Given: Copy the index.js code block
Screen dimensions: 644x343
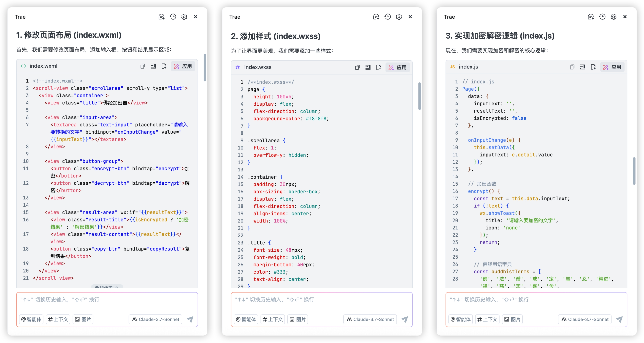Looking at the screenshot, I should (572, 67).
